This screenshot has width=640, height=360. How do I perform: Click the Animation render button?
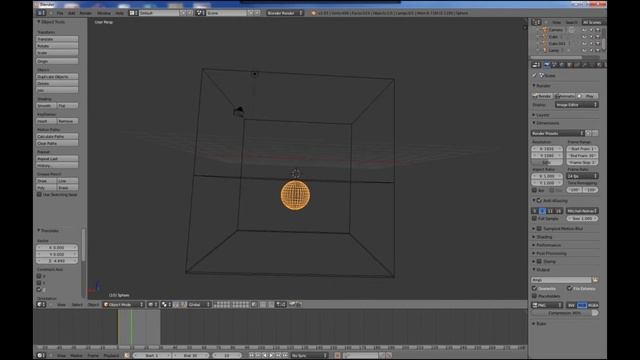tap(565, 96)
